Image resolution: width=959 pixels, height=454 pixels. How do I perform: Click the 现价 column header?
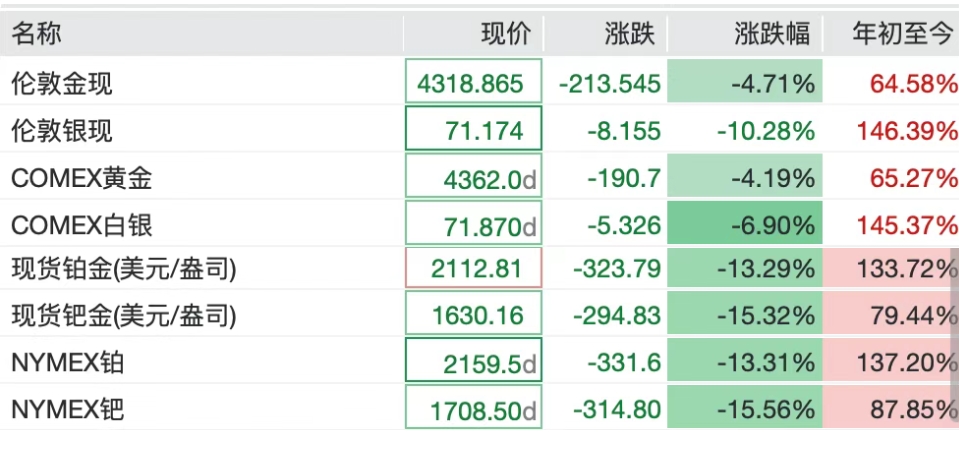click(x=505, y=34)
